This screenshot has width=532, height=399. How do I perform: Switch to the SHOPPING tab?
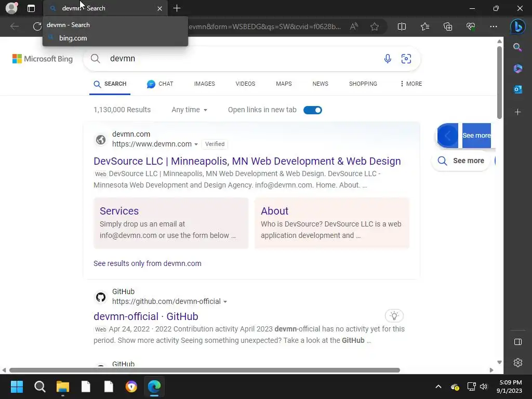click(x=363, y=84)
